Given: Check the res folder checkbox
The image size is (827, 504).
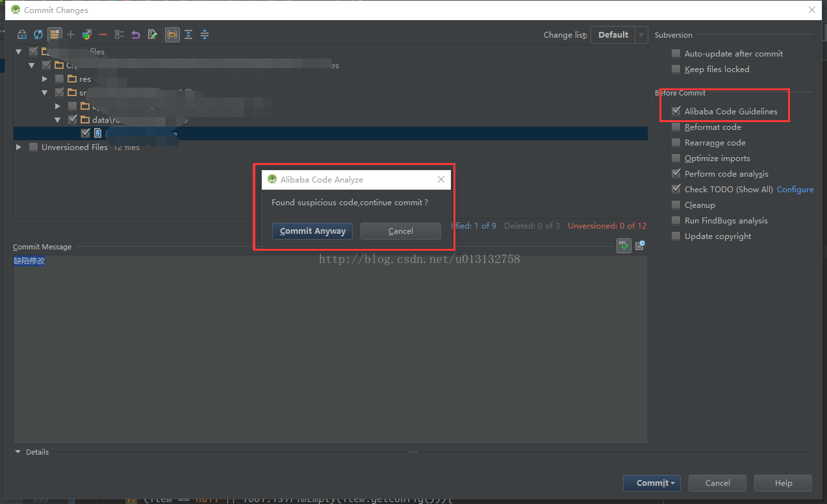Looking at the screenshot, I should coord(59,79).
